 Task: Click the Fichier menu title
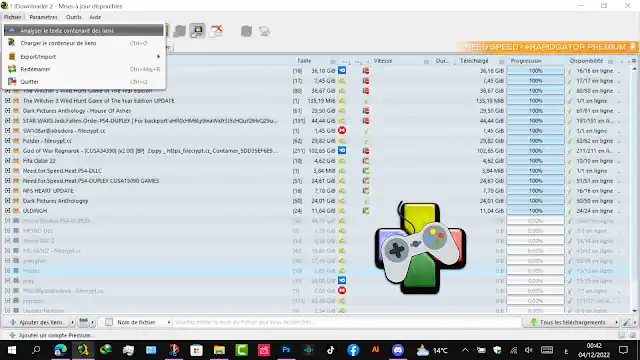[13, 17]
